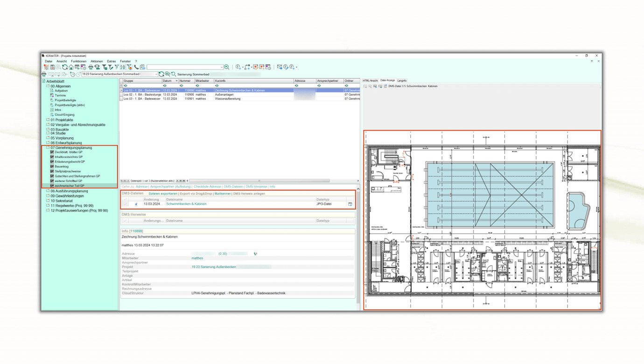
Task: Click the envelope mail icon in toolbar
Action: [280, 67]
